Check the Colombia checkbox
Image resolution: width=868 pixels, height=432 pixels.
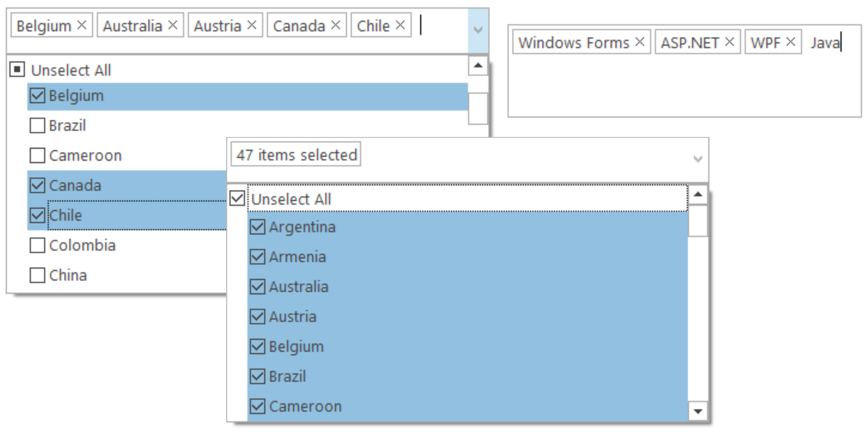tap(37, 246)
